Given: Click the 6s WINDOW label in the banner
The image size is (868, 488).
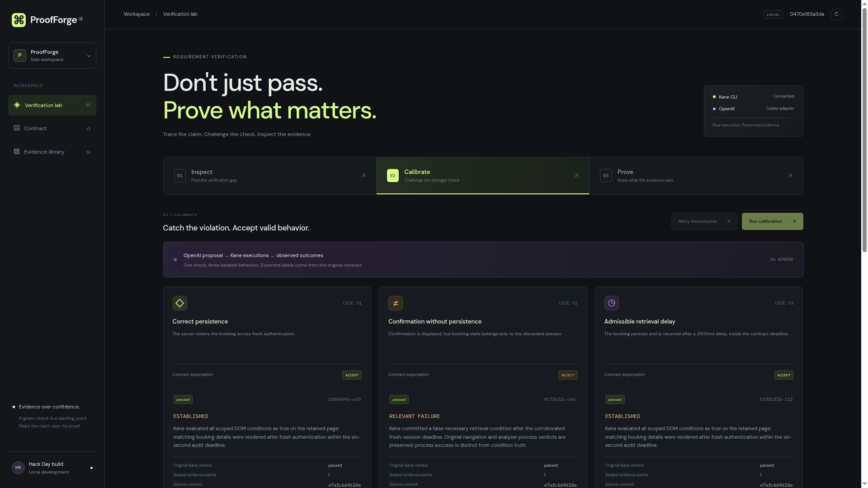Looking at the screenshot, I should (x=782, y=259).
